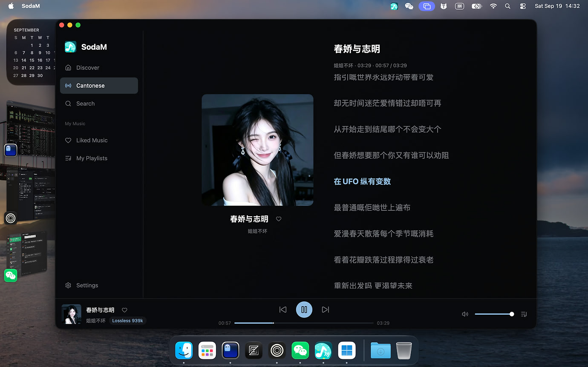Click the SodaM status icon in menu bar

394,6
